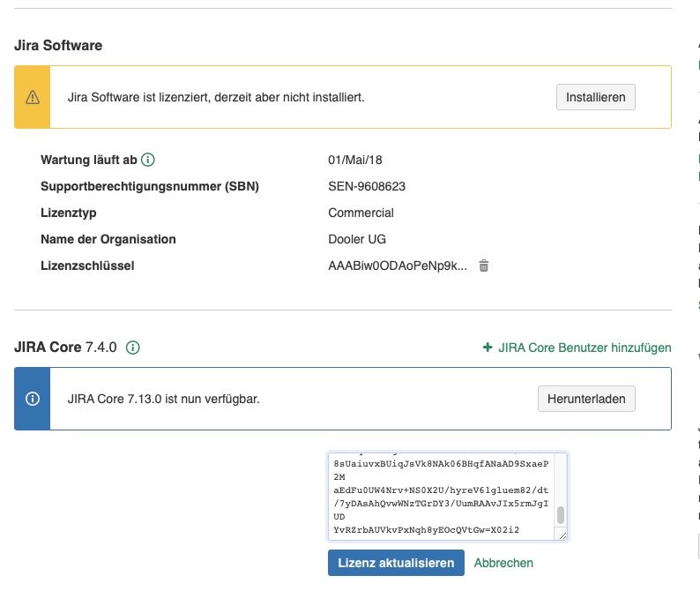Click the Jira Software section heading
Screen dimensions: 700x591
pyautogui.click(x=58, y=45)
